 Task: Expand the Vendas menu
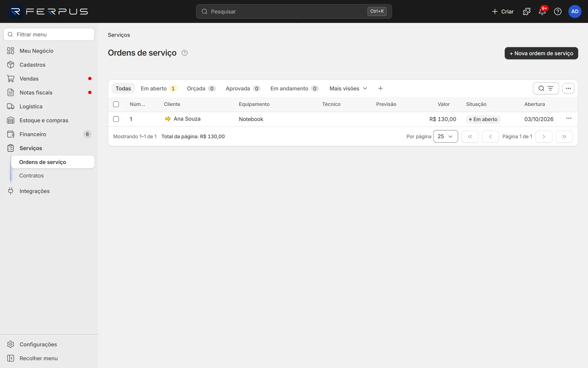point(49,79)
